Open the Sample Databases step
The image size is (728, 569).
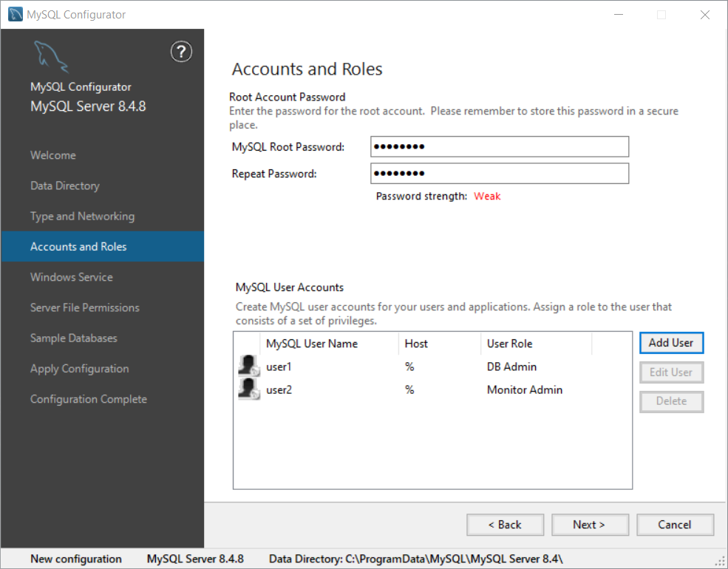point(73,338)
